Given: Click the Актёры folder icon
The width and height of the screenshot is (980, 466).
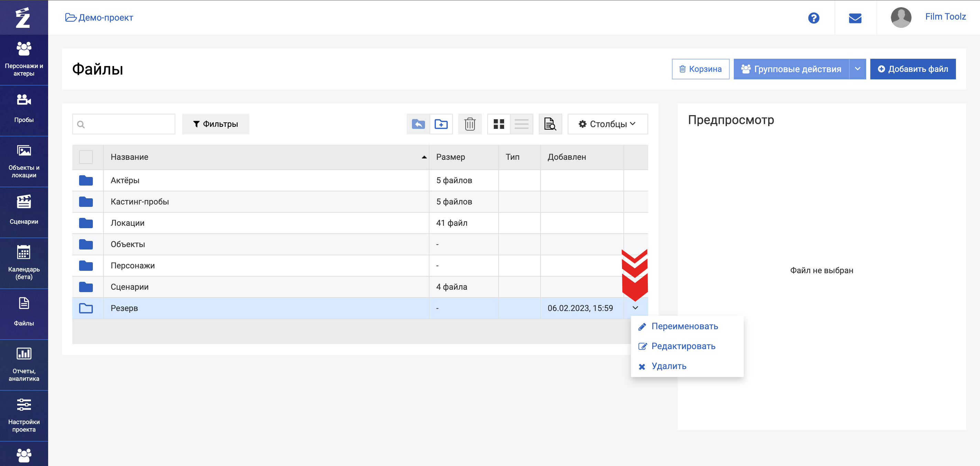Looking at the screenshot, I should (x=86, y=180).
